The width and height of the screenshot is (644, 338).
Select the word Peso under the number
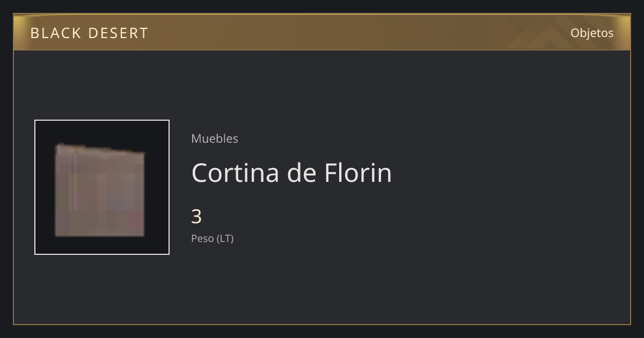[x=202, y=239]
